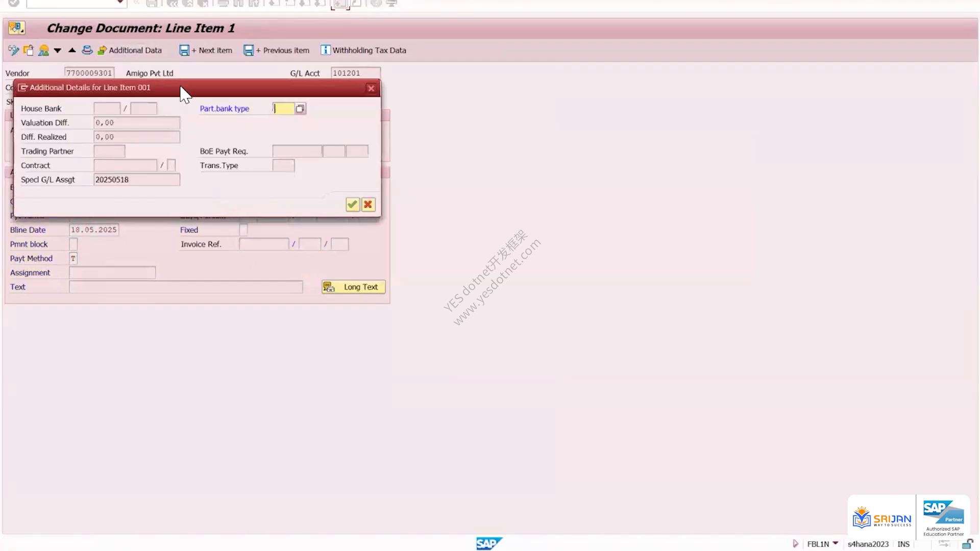The width and height of the screenshot is (980, 551).
Task: Toggle the Pmnt block box
Action: (x=73, y=244)
